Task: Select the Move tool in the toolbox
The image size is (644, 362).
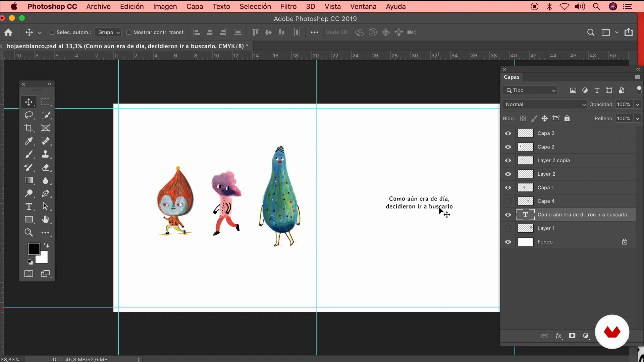Action: (29, 102)
